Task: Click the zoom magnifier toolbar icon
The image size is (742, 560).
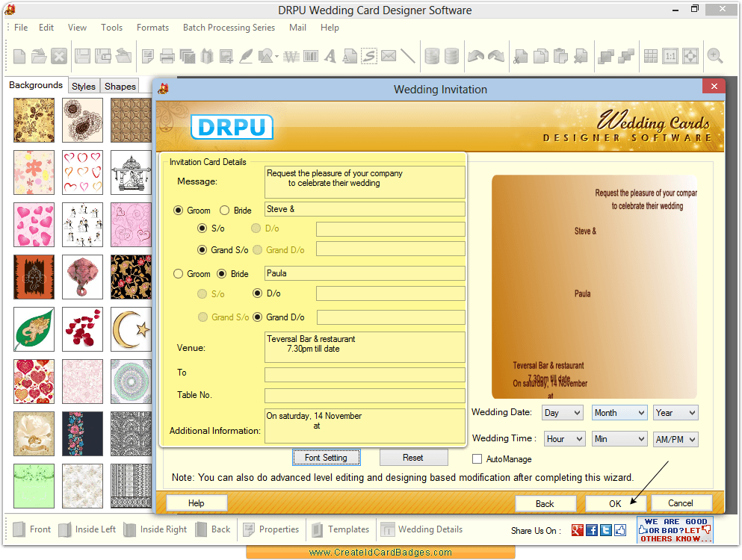Action: pyautogui.click(x=714, y=56)
